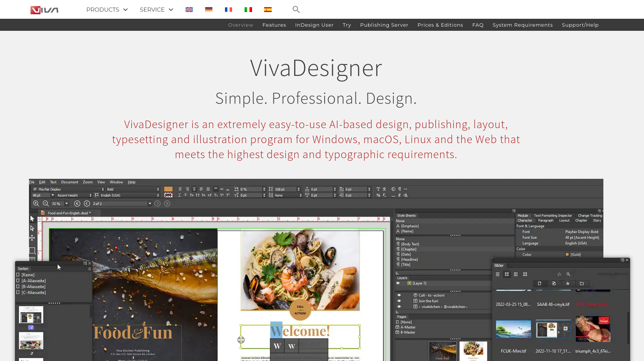644x361 pixels.
Task: Click the align-left text icon
Action: tap(180, 189)
